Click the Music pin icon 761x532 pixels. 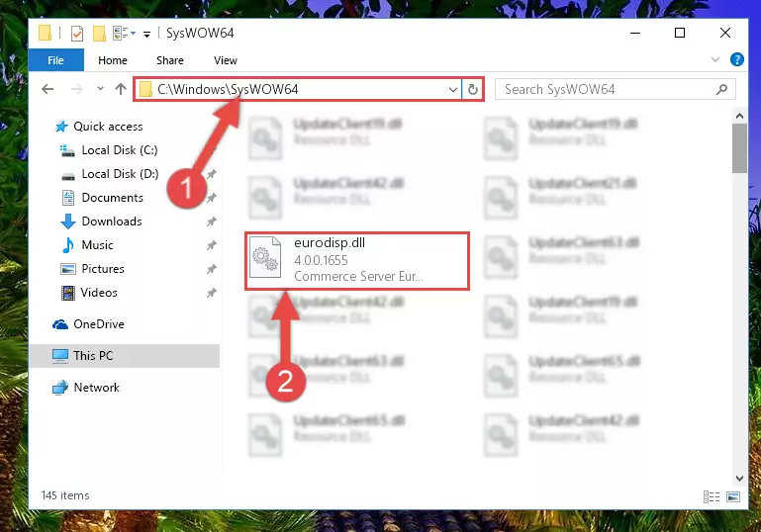tap(211, 245)
